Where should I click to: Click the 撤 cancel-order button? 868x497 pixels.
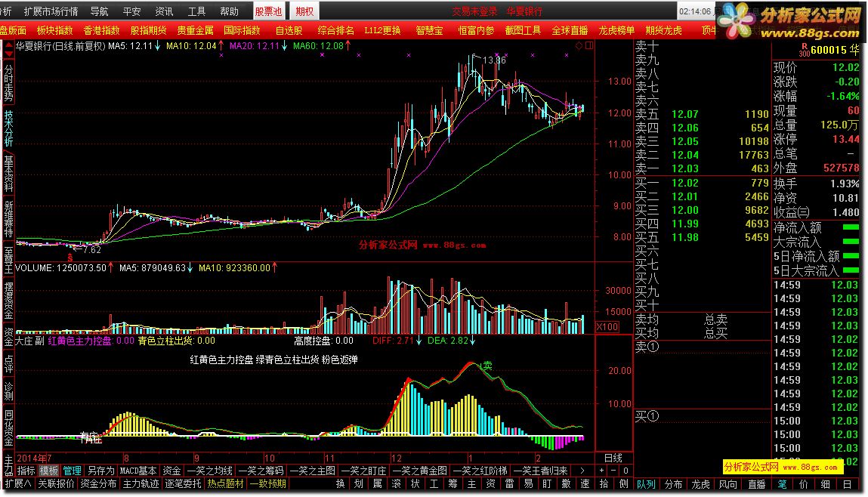point(567,483)
